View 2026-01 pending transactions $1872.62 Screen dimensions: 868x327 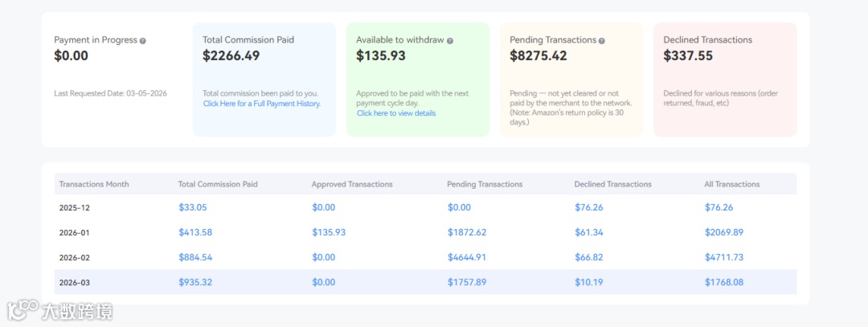[467, 232]
